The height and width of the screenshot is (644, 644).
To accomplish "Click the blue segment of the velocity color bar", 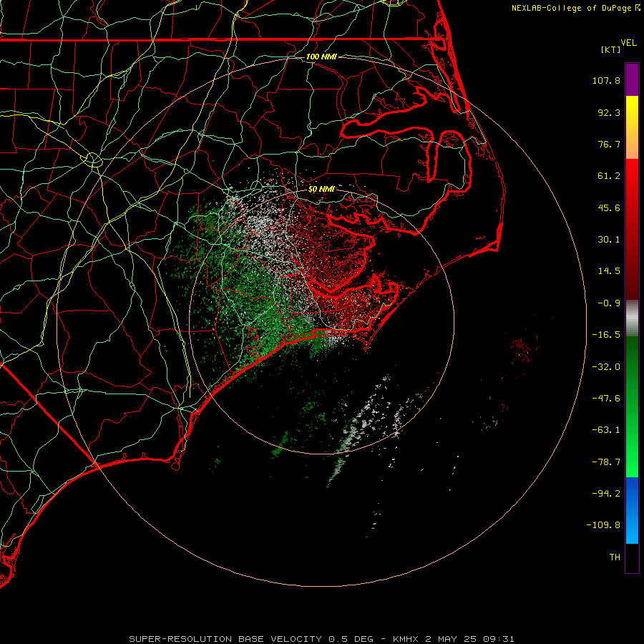I will pos(632,510).
